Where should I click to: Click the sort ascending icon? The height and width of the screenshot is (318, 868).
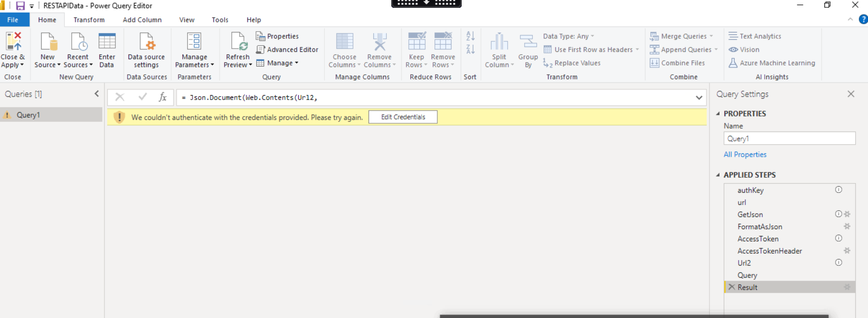click(470, 36)
